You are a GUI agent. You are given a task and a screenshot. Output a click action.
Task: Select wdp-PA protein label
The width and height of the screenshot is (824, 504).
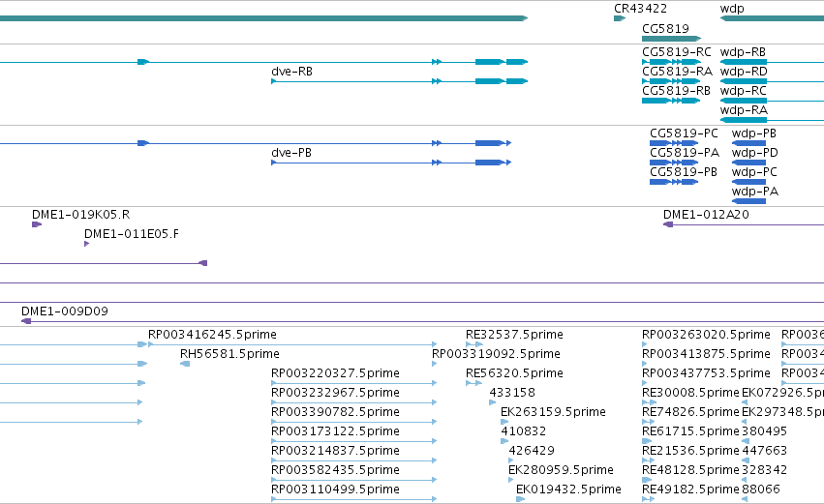pos(754,192)
